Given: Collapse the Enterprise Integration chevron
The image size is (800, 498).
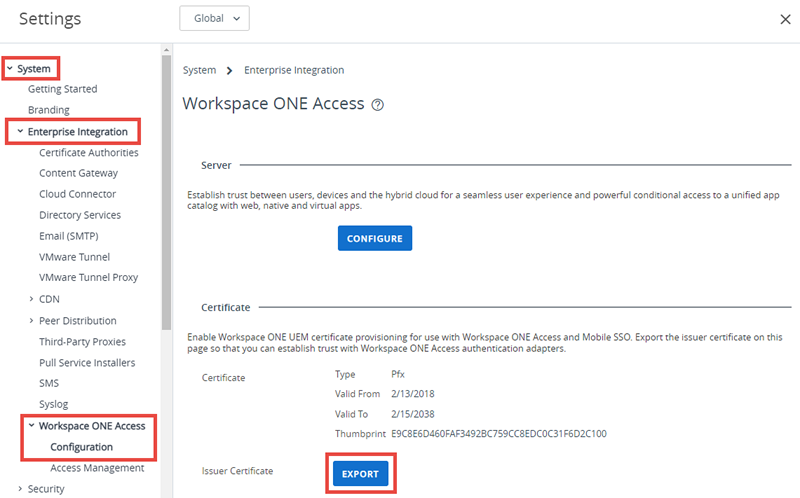Looking at the screenshot, I should [20, 131].
